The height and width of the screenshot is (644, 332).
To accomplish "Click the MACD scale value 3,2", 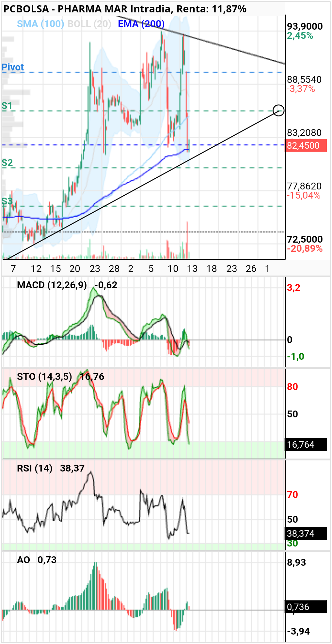I will [293, 288].
